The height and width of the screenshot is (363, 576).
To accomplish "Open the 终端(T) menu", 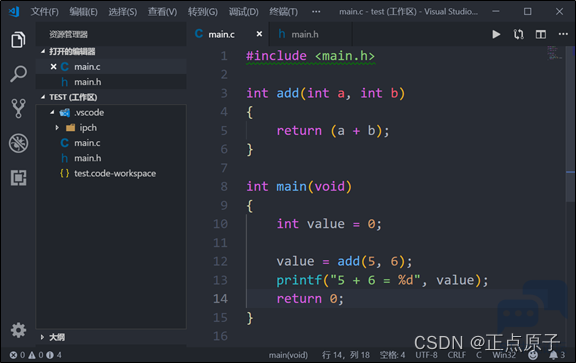I will click(x=283, y=12).
